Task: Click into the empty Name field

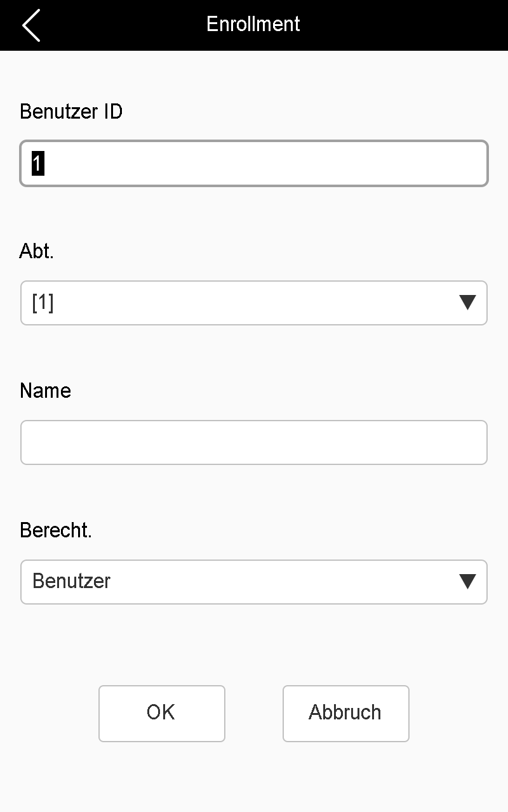Action: (x=254, y=442)
